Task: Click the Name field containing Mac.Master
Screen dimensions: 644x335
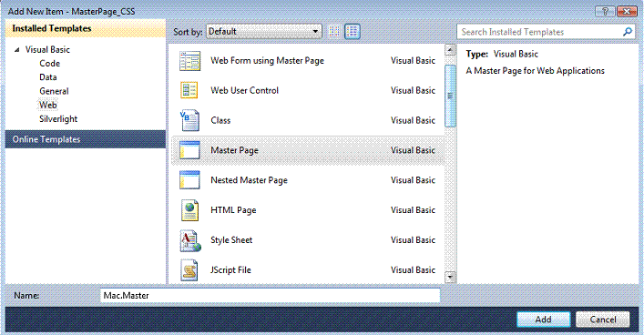Action: (x=270, y=296)
